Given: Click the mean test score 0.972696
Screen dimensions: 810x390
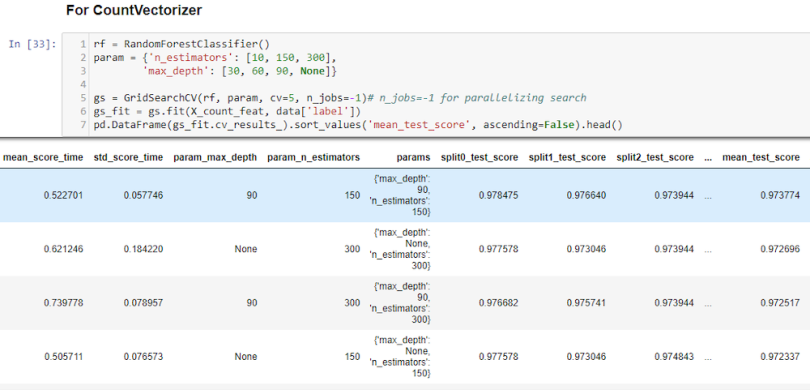Looking at the screenshot, I should point(780,249).
